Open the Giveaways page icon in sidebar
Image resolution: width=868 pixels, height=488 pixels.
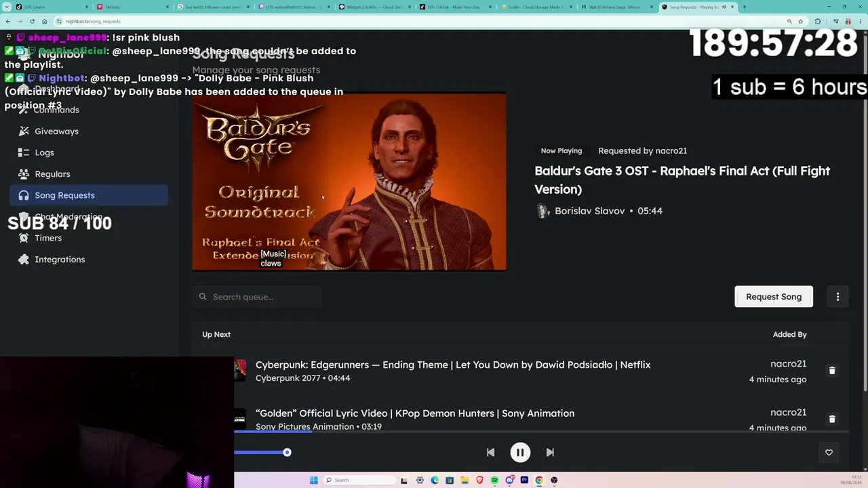(x=24, y=131)
